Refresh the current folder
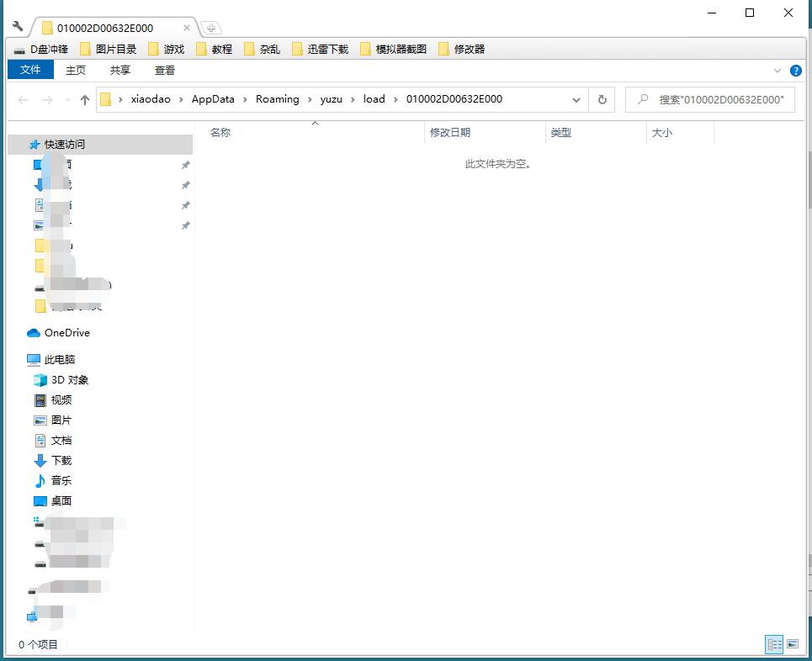The image size is (812, 661). tap(602, 100)
